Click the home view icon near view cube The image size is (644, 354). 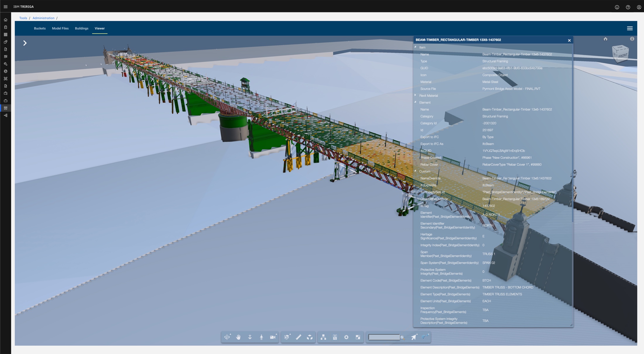tap(605, 39)
